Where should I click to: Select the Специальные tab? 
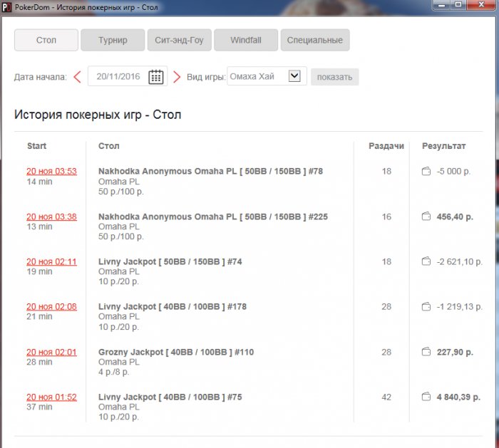point(315,40)
